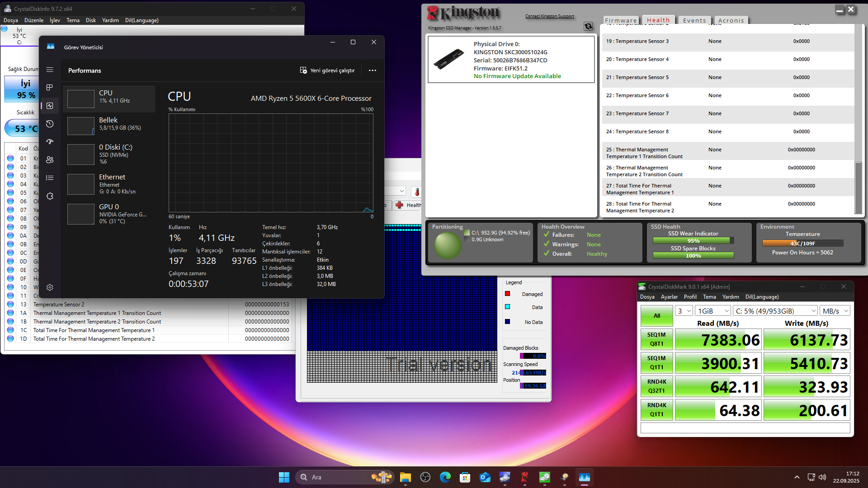This screenshot has height=488, width=868.
Task: Click the green All button in CrystalDiskMark
Action: [x=657, y=316]
